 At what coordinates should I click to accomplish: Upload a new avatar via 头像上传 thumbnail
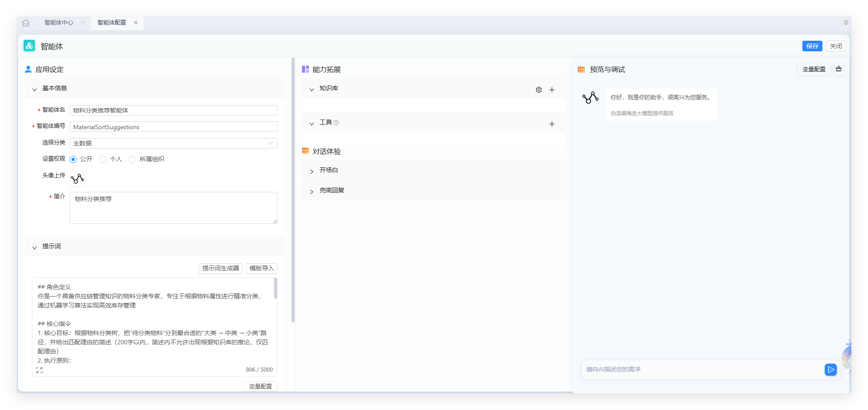[77, 178]
